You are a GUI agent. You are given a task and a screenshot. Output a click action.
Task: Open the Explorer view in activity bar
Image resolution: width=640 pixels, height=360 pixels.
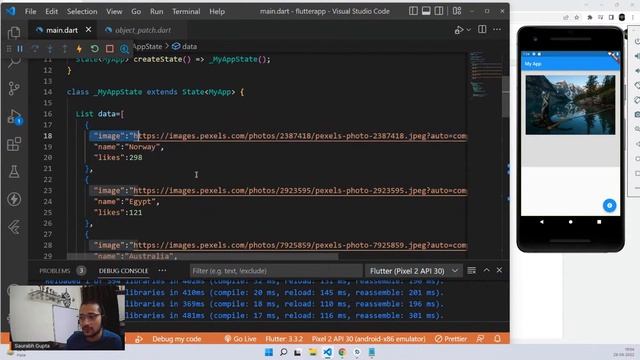click(x=14, y=32)
